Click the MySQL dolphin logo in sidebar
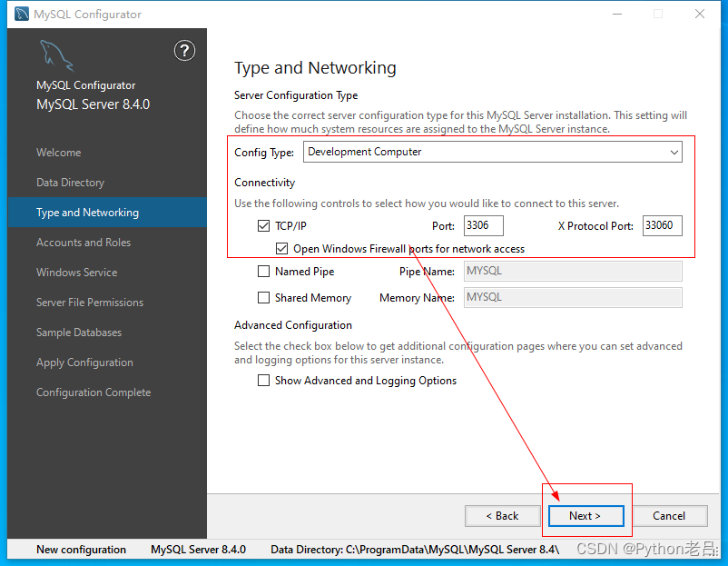Viewport: 728px width, 566px height. [56, 55]
